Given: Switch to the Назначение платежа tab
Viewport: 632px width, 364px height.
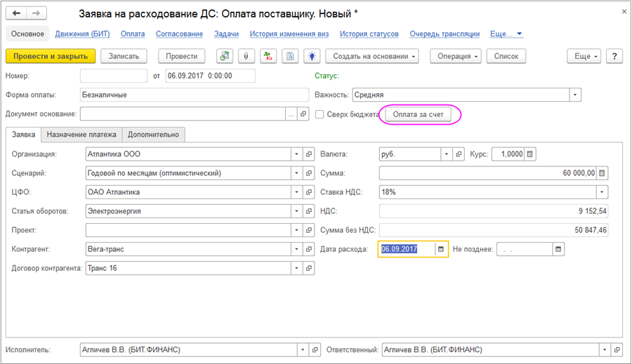Looking at the screenshot, I should 81,134.
